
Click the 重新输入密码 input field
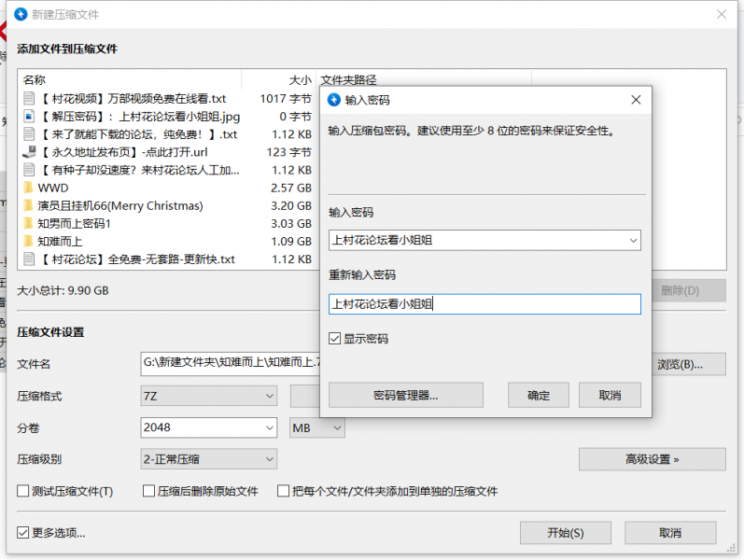point(484,304)
